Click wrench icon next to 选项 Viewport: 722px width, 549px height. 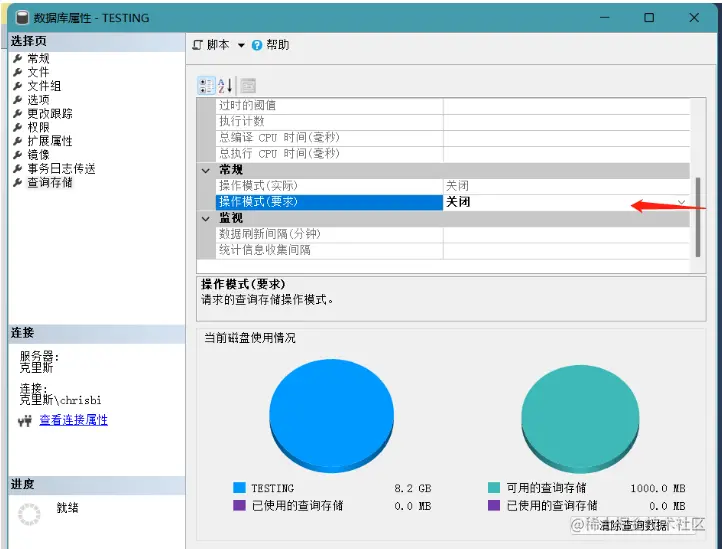coord(17,100)
